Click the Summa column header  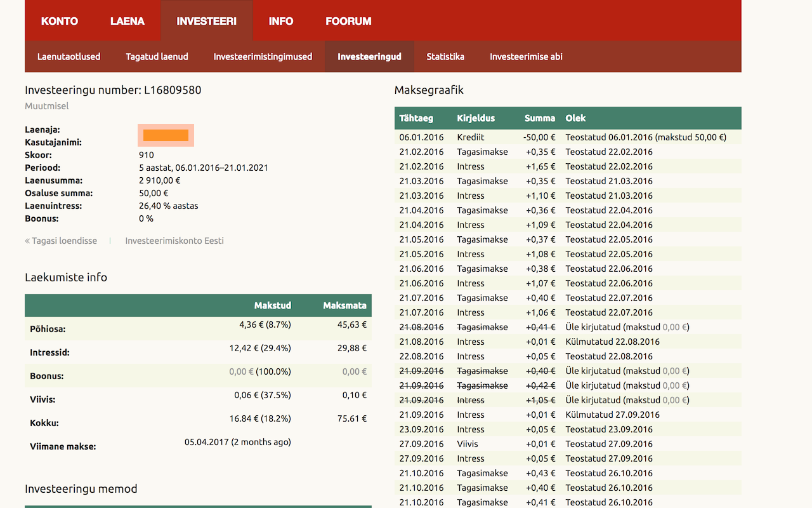coord(540,118)
